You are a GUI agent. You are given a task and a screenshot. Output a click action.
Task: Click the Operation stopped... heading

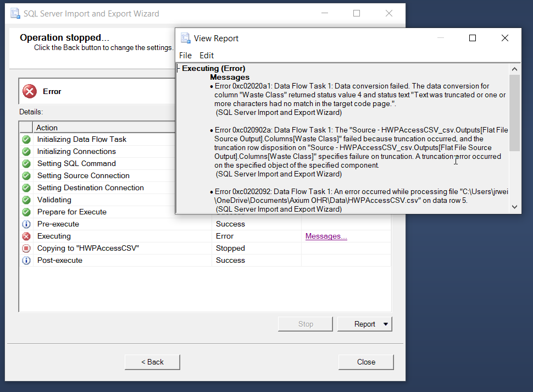[x=65, y=37]
